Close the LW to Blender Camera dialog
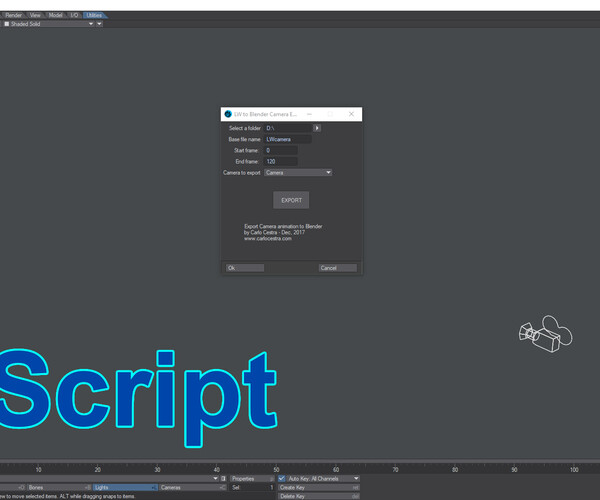Screen dimensions: 600x500 [x=351, y=114]
